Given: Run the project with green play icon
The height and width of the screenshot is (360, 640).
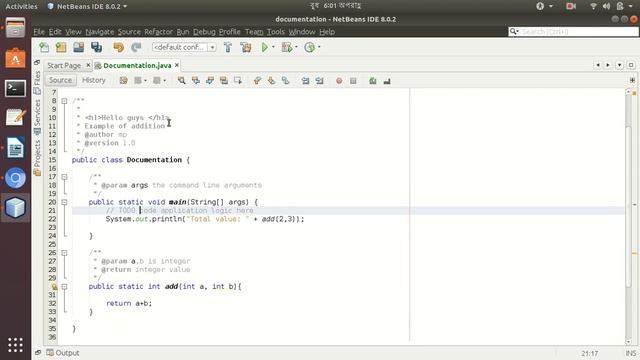Looking at the screenshot, I should pyautogui.click(x=264, y=47).
